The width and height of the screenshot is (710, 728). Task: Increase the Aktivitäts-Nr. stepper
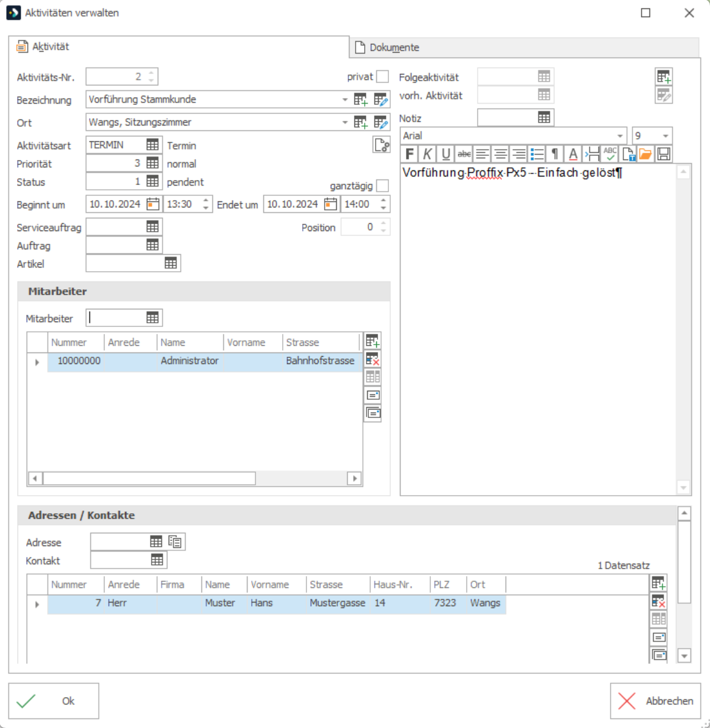coord(151,73)
